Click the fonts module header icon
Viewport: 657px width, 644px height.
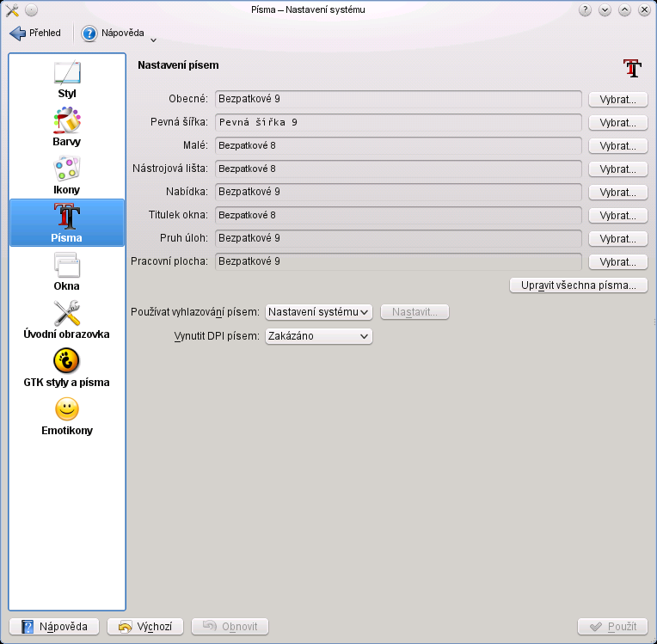[632, 68]
